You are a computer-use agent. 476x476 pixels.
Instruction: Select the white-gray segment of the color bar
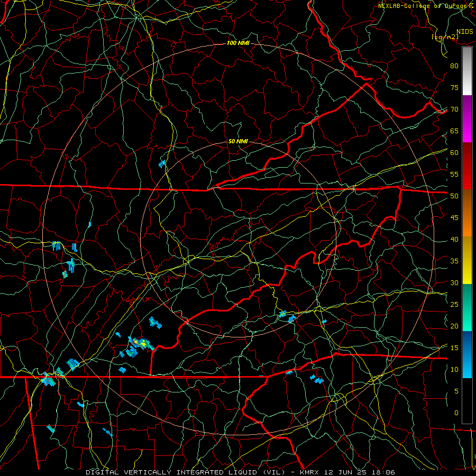click(x=467, y=71)
